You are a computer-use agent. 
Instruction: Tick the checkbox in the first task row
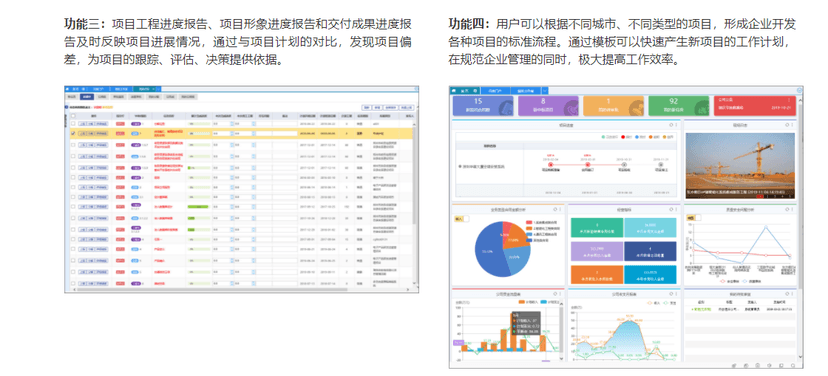click(73, 124)
